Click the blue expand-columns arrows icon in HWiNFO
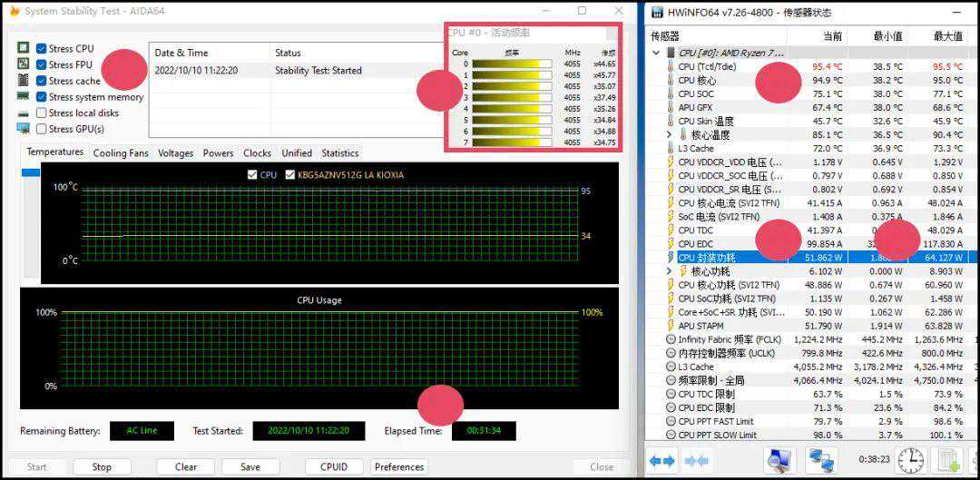This screenshot has width=980, height=480. coord(661,460)
